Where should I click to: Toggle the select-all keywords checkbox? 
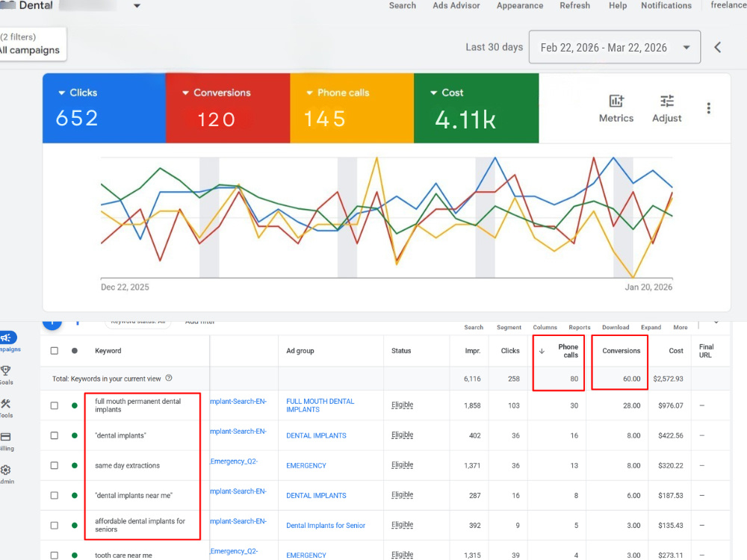(55, 350)
